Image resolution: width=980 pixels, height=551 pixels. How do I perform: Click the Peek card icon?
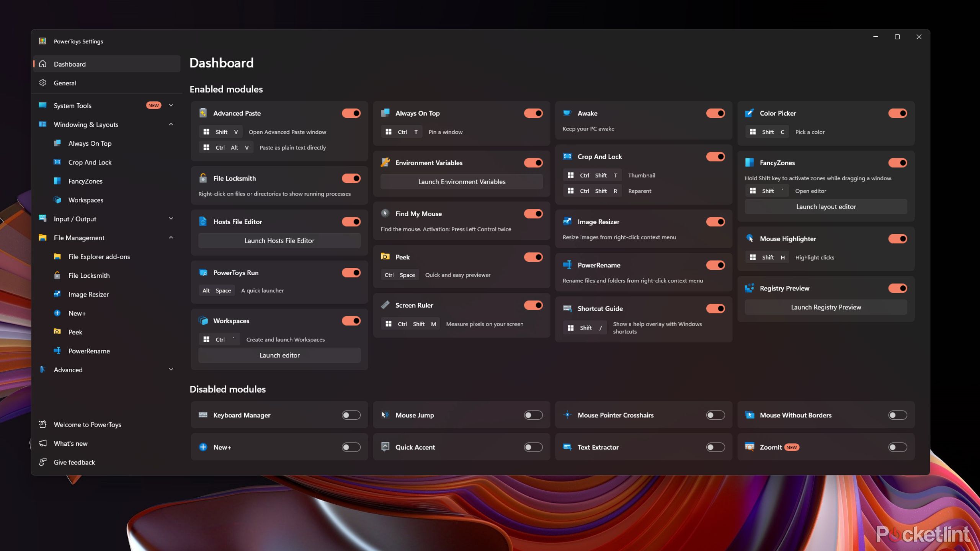coord(385,256)
